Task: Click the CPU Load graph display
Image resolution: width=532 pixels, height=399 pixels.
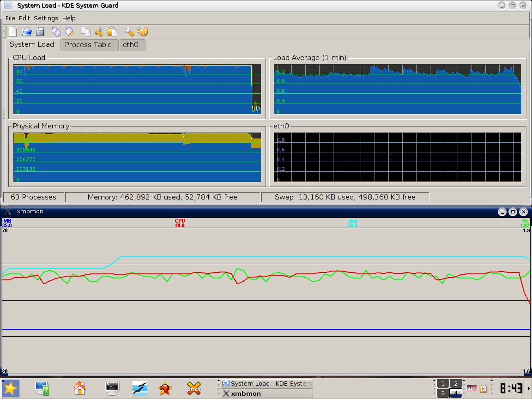Action: click(137, 89)
